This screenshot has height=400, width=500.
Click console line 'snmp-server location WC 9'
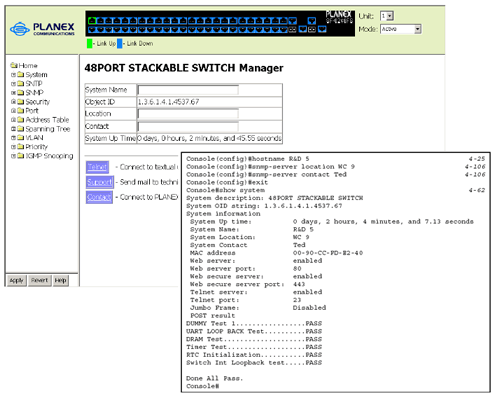pyautogui.click(x=270, y=167)
